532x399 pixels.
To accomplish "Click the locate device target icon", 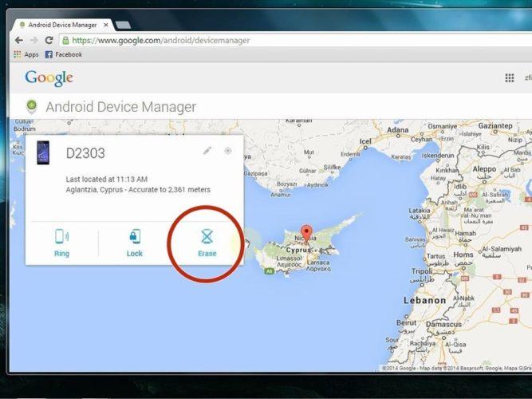I will click(228, 151).
